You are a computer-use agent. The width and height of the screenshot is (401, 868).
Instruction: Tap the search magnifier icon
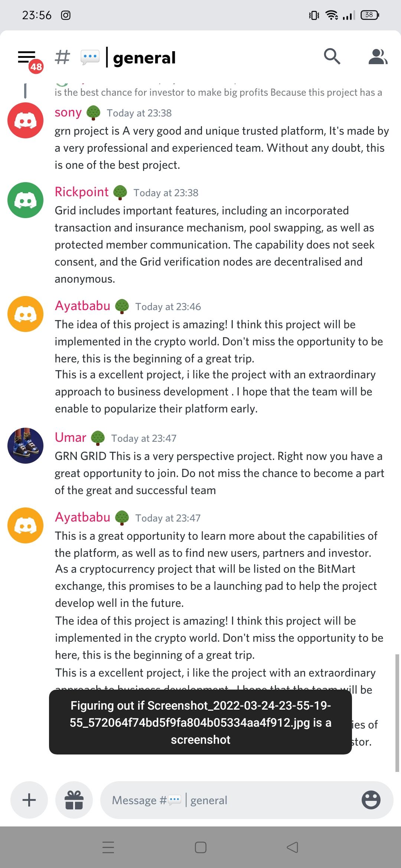click(x=332, y=56)
